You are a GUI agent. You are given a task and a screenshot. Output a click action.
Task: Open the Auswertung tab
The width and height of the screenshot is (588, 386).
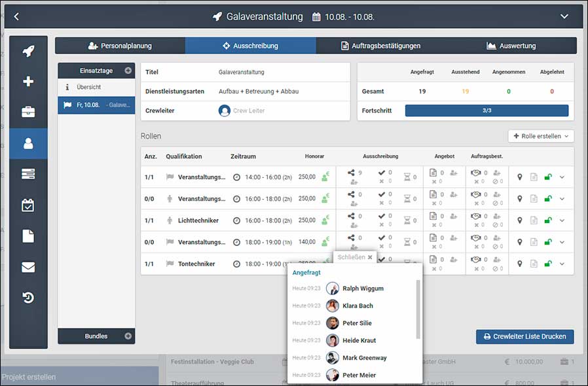[511, 46]
